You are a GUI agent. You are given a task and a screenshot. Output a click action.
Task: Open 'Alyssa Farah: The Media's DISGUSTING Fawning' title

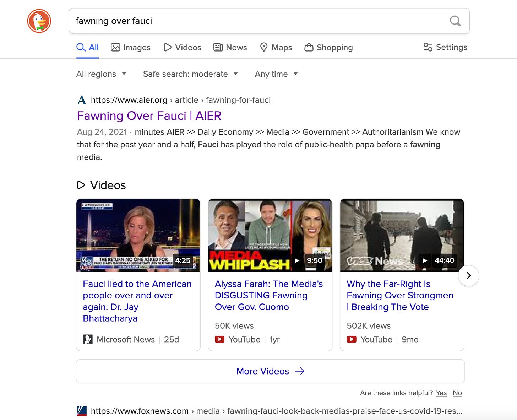tap(269, 295)
